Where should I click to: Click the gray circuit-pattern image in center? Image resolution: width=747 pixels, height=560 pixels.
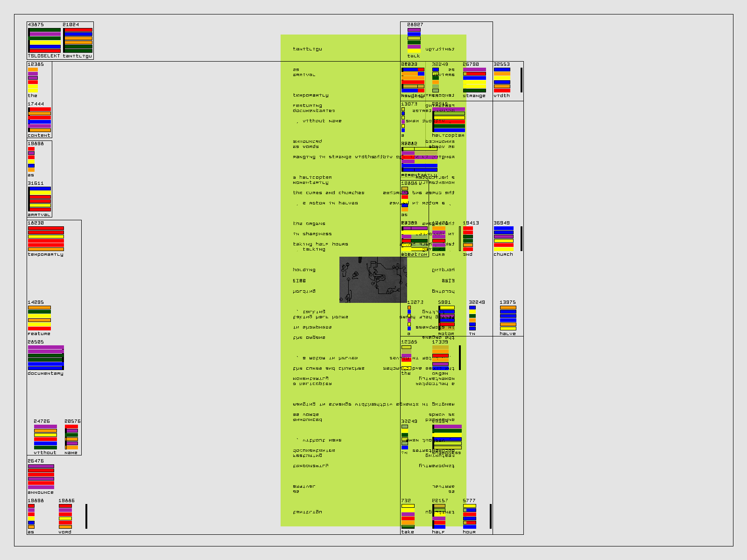[373, 280]
